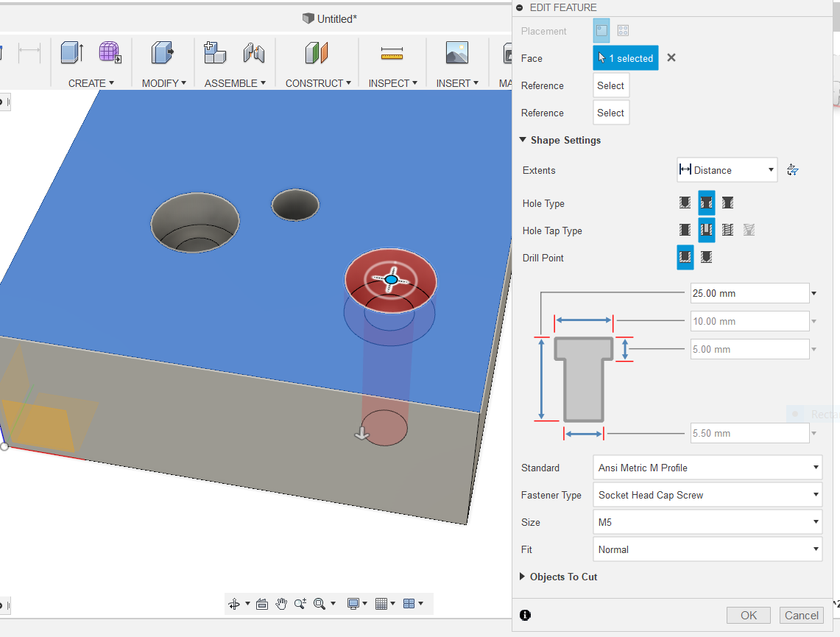840x637 pixels.
Task: Select Simple hole tap type
Action: (x=685, y=230)
